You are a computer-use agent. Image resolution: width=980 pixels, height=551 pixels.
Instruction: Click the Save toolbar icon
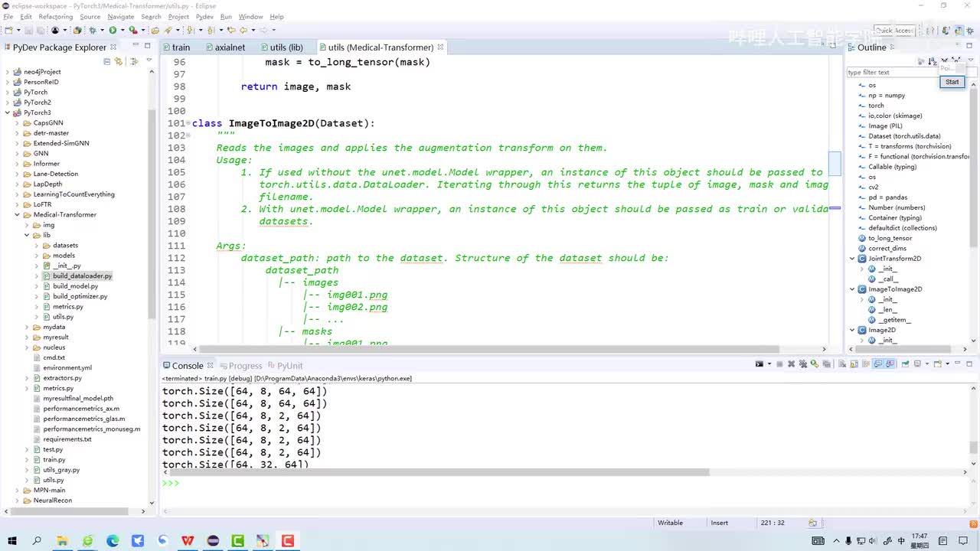pos(30,31)
